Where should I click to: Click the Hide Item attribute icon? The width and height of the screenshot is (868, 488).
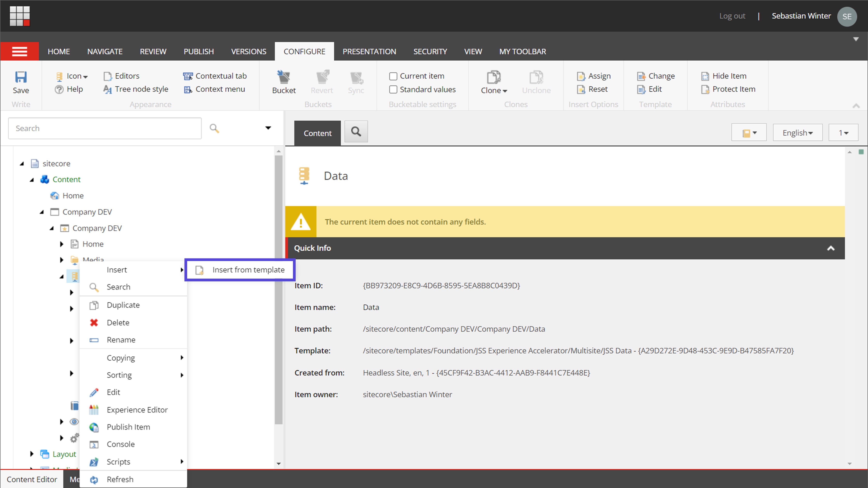click(x=705, y=76)
